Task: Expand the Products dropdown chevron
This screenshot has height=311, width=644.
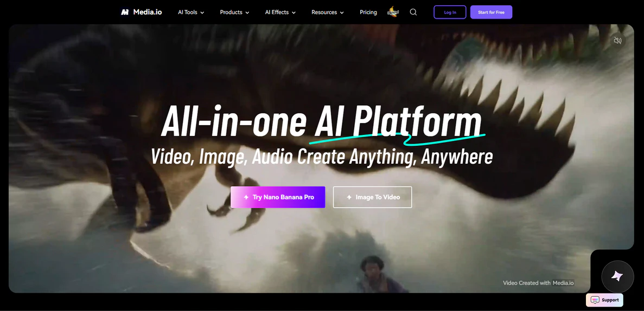Action: 247,12
